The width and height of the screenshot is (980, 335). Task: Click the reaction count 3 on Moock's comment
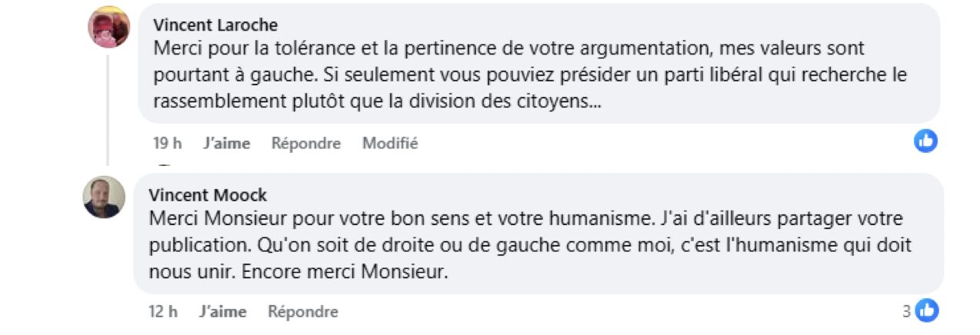(x=907, y=311)
